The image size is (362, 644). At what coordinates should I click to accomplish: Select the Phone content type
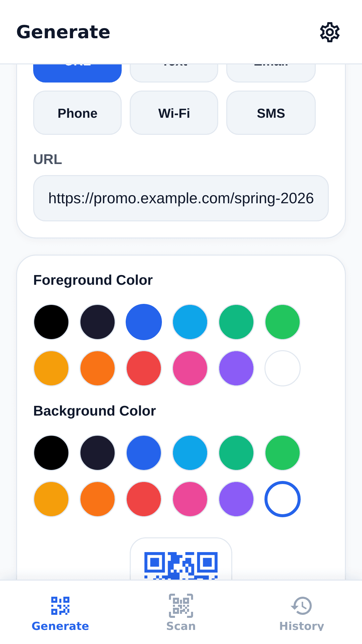click(77, 113)
